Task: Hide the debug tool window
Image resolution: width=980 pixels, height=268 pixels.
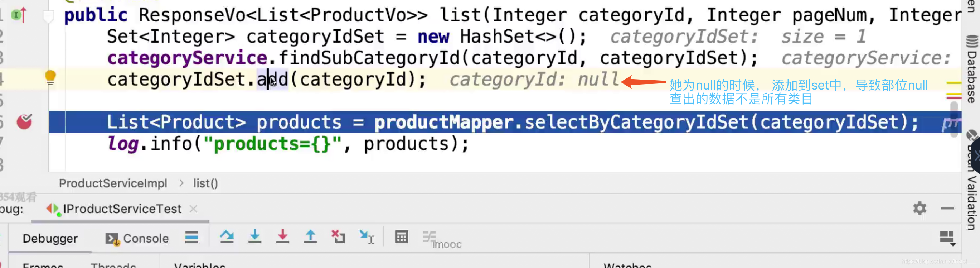Action: pyautogui.click(x=947, y=208)
